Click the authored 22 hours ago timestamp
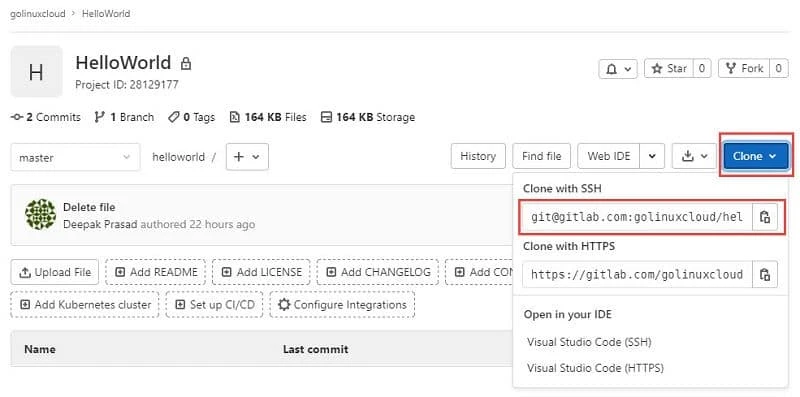Screen dimensions: 800x397 (197, 225)
